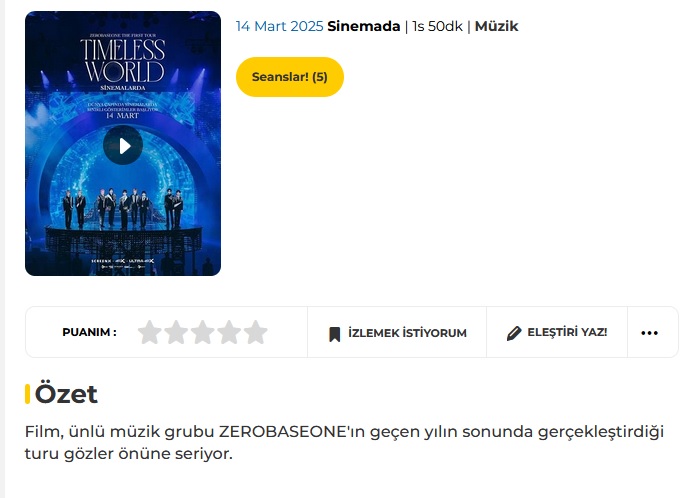
Task: Play the Timeless World trailer
Action: (123, 145)
